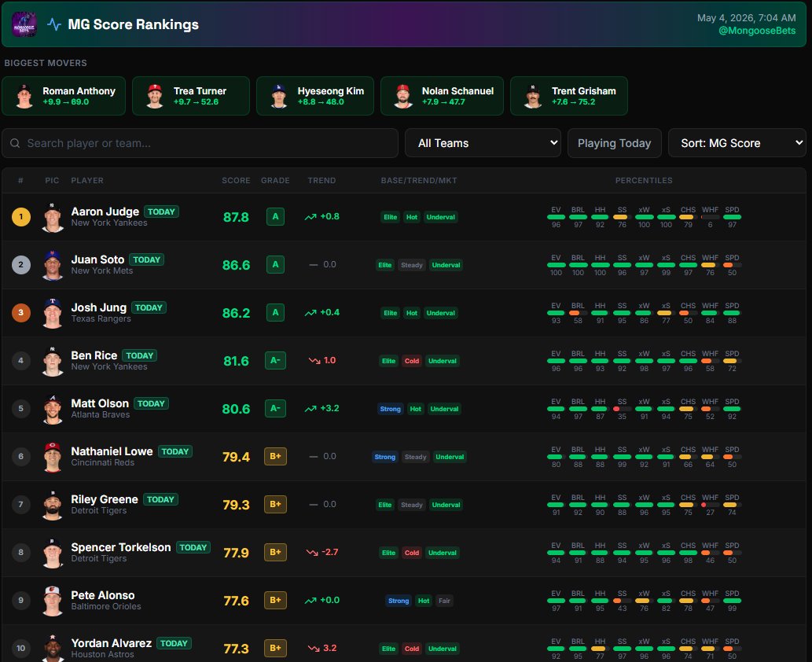Click the PERCENTILES column header

(x=644, y=180)
